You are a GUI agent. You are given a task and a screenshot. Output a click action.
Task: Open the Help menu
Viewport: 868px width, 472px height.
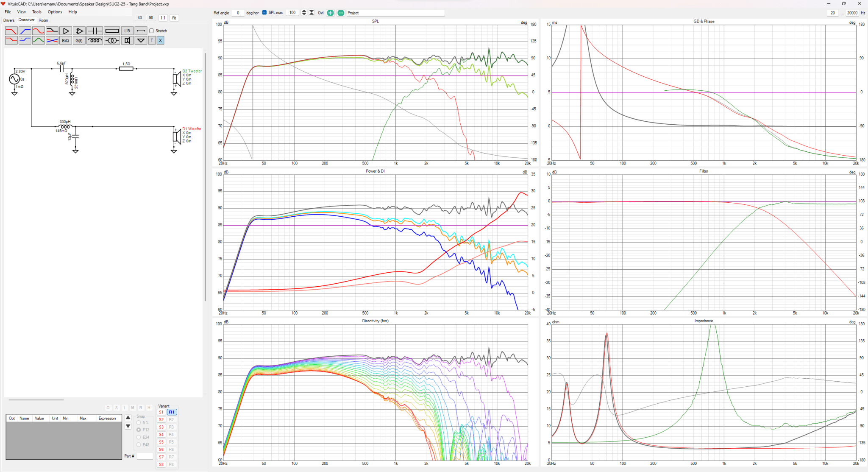[x=73, y=12]
